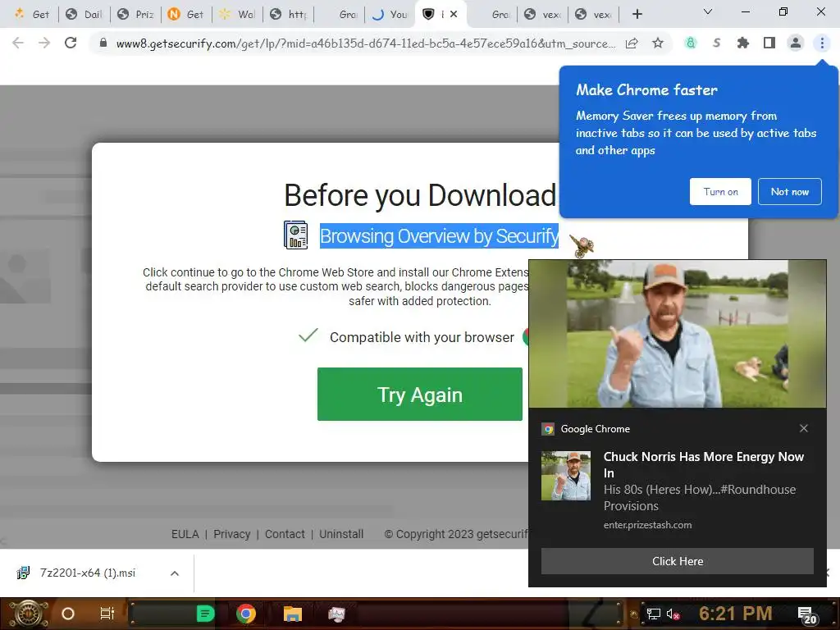Click the highlighted 'Browsing Overview by Securify' text

[439, 236]
